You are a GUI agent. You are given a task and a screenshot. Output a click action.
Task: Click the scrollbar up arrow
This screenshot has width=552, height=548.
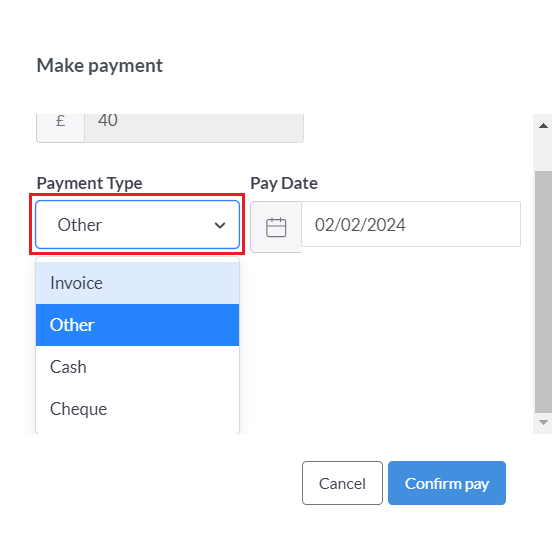pyautogui.click(x=543, y=126)
